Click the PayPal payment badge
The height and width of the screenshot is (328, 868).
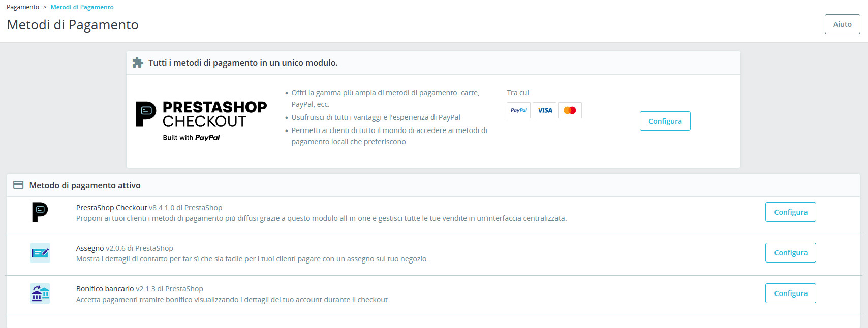[519, 110]
